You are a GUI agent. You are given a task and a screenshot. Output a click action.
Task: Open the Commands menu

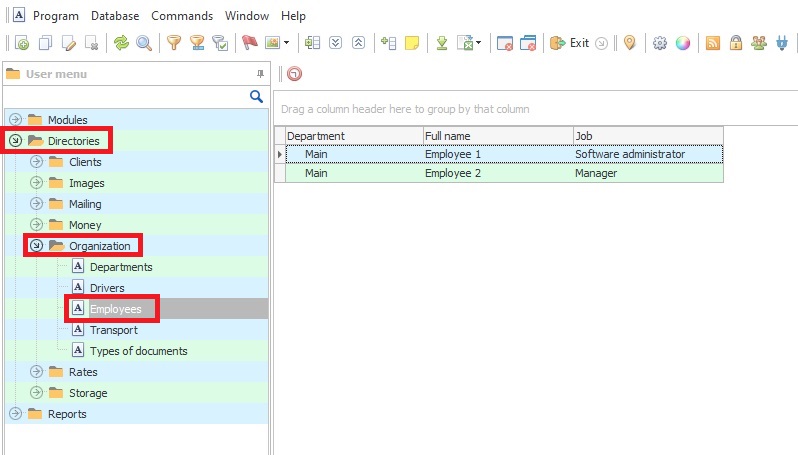[182, 16]
